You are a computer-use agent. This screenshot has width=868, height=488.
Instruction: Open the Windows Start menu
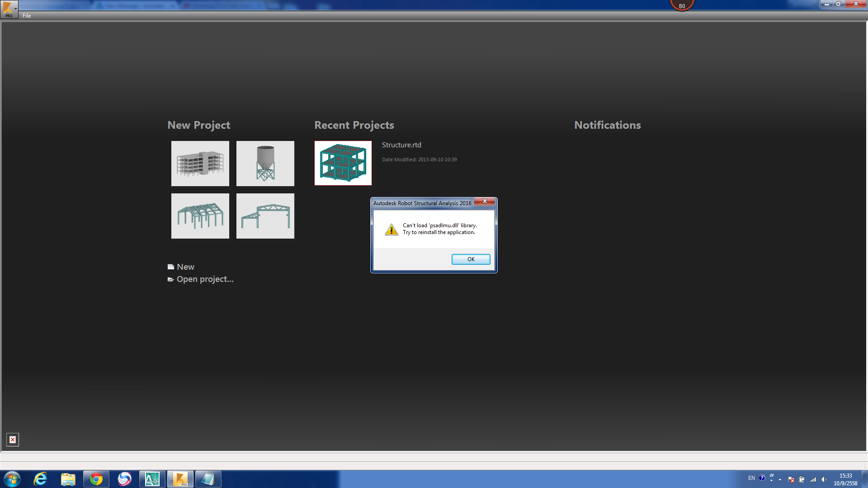[12, 479]
